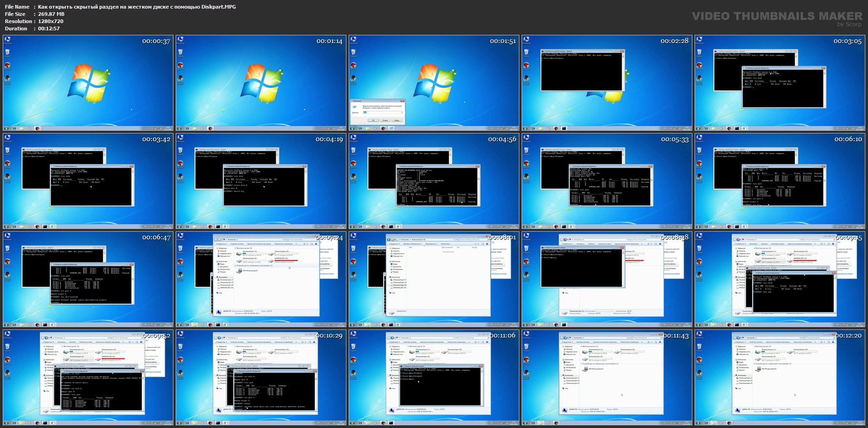Click the Recycle Bin desktop icon in the 00:00:37 frame

[7, 53]
